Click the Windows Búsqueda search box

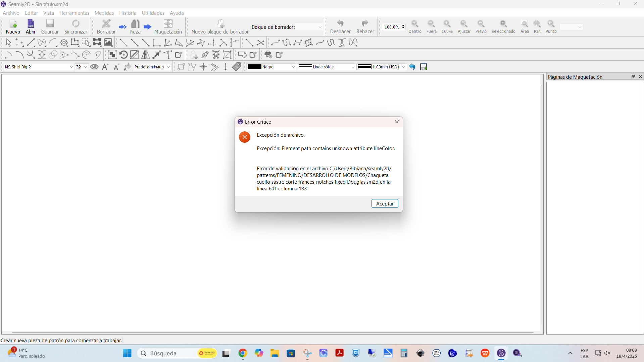[x=177, y=353]
